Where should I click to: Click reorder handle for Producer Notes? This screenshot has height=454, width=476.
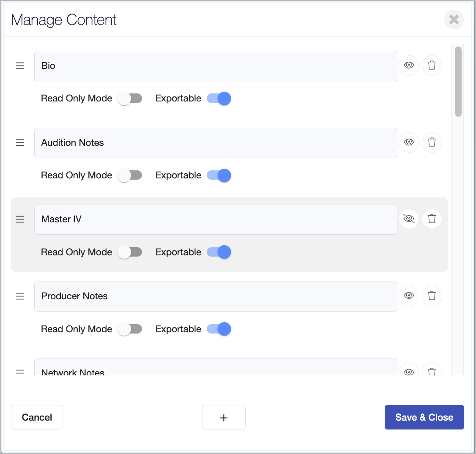[x=20, y=296]
